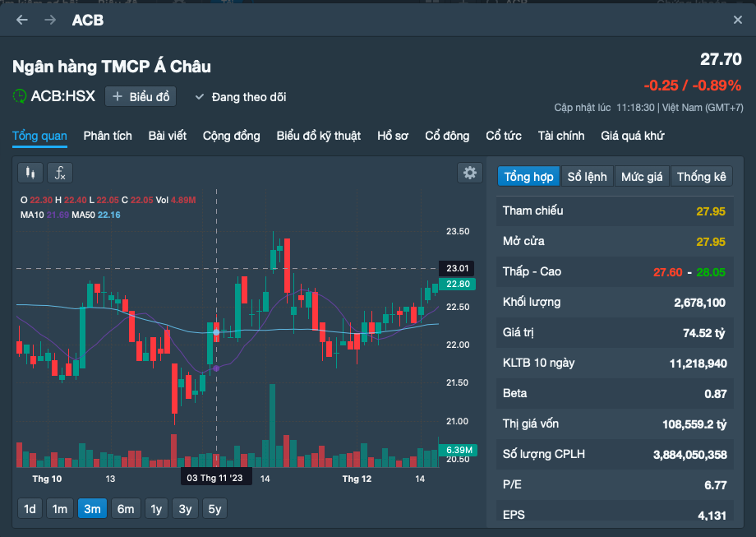
Task: Click the Thg 12 axis label
Action: coord(357,479)
